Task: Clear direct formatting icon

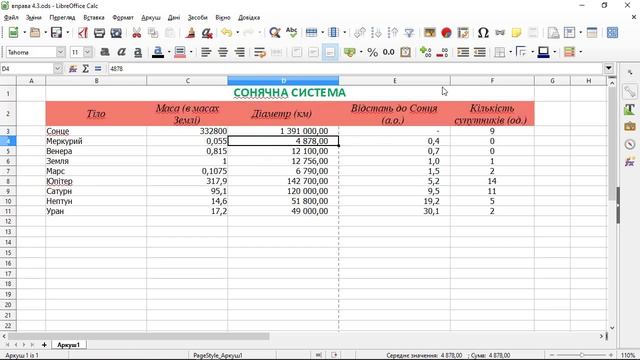Action: coord(207,33)
